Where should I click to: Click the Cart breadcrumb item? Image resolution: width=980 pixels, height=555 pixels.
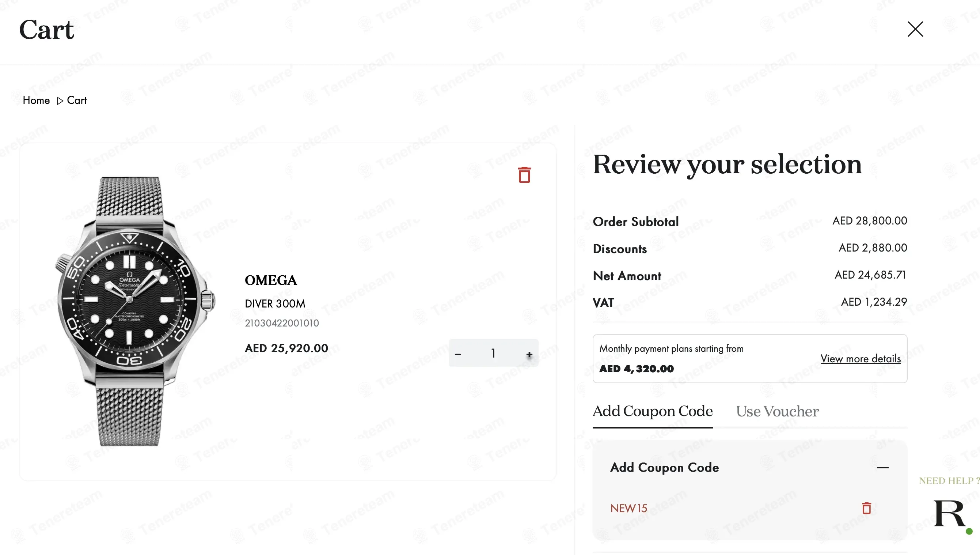tap(77, 100)
